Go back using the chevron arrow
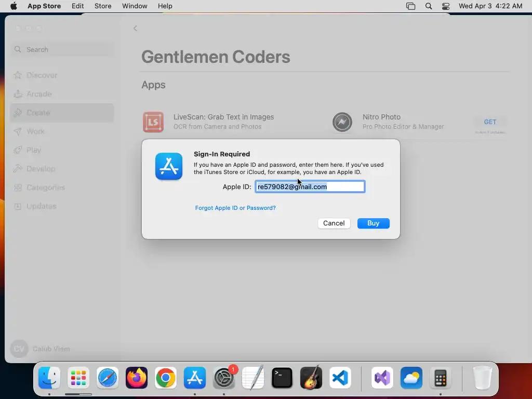The width and height of the screenshot is (532, 399). coord(135,28)
